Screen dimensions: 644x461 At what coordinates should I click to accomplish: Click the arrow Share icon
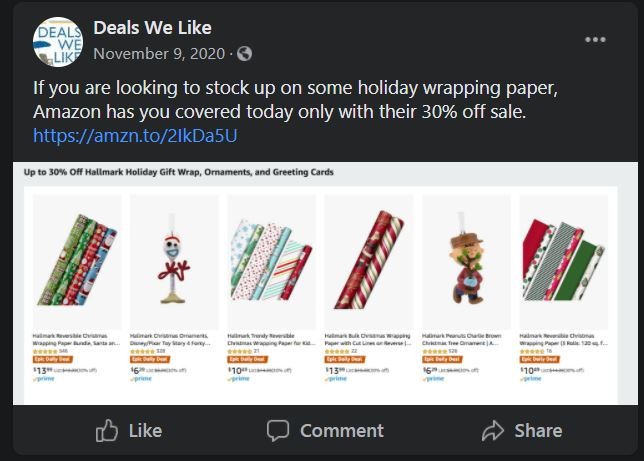pyautogui.click(x=492, y=431)
